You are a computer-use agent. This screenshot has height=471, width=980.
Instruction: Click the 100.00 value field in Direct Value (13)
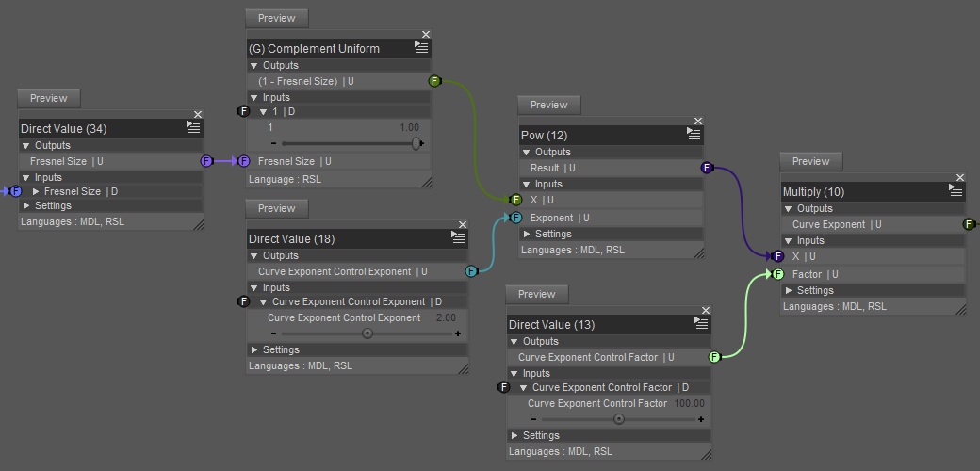click(689, 403)
